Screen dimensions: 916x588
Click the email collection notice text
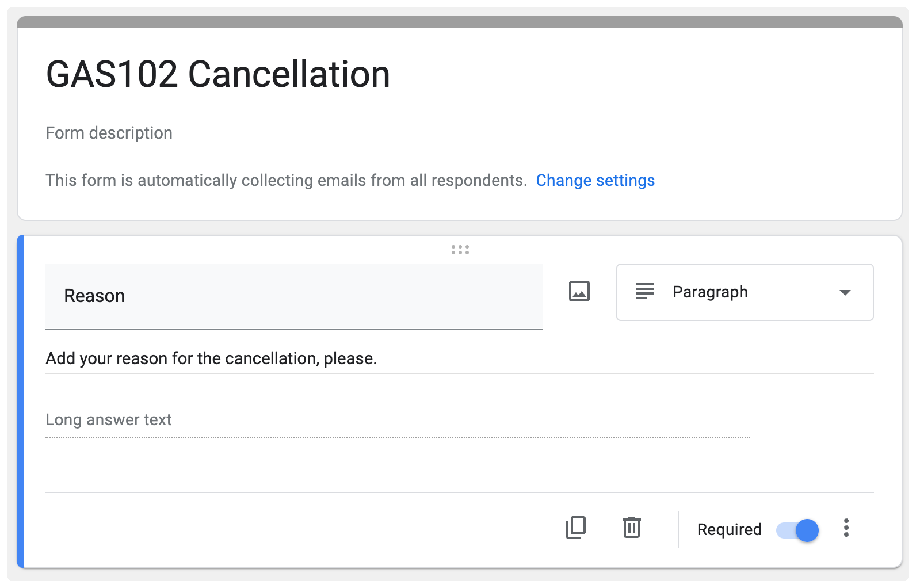(286, 181)
